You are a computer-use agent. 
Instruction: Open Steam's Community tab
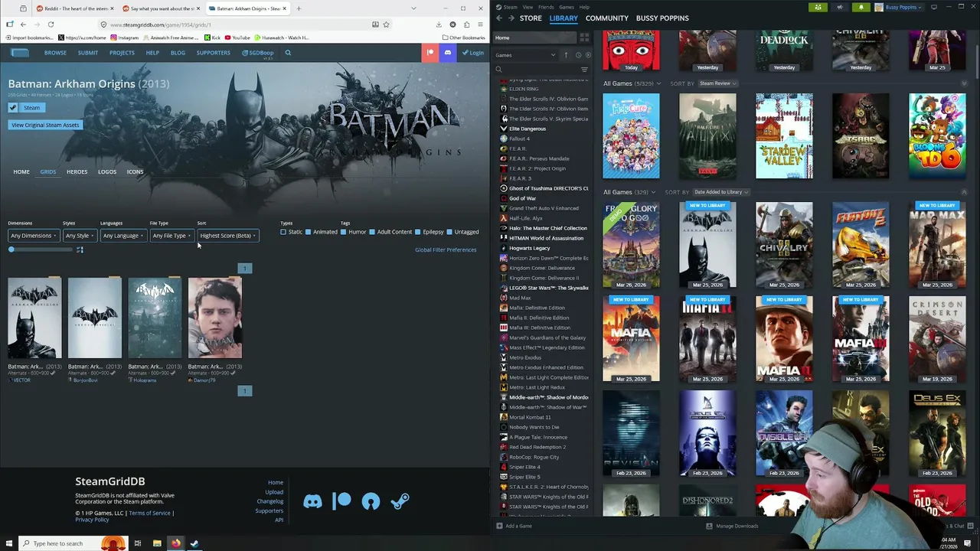point(606,18)
